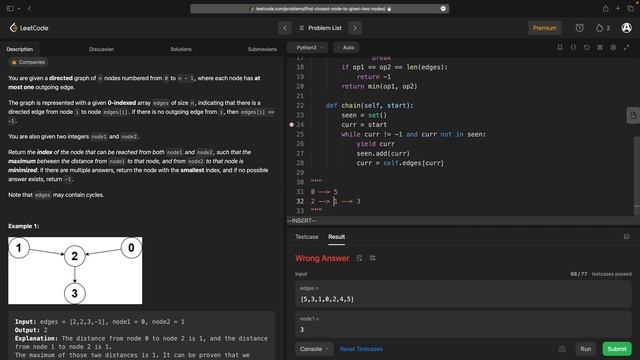The width and height of the screenshot is (640, 360).
Task: Toggle fullscreen editor icon
Action: pos(627,47)
